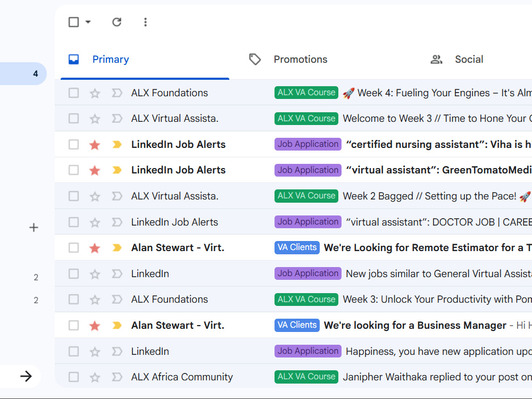The width and height of the screenshot is (532, 399).
Task: Select checkbox for Janipher Waithaka replied email
Action: [x=73, y=377]
